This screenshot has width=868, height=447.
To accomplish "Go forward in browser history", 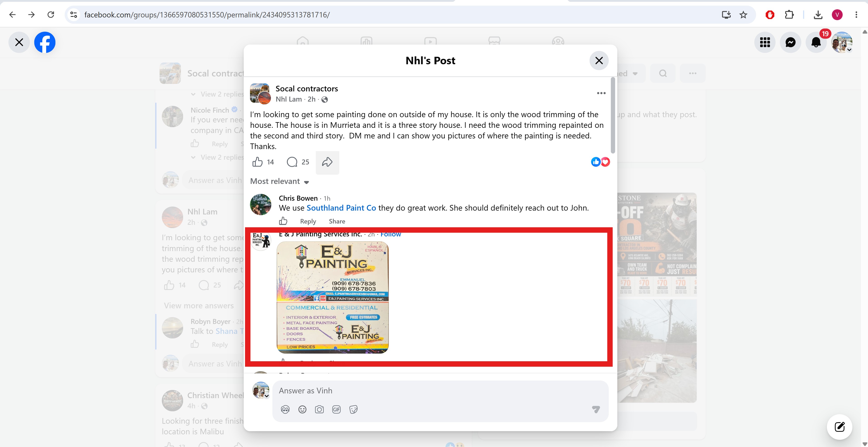I will [31, 15].
